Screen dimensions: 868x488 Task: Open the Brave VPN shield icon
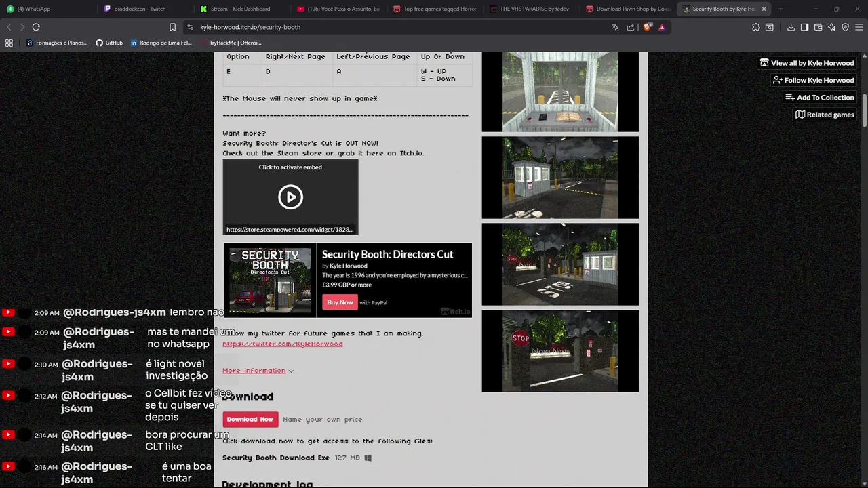tap(845, 27)
